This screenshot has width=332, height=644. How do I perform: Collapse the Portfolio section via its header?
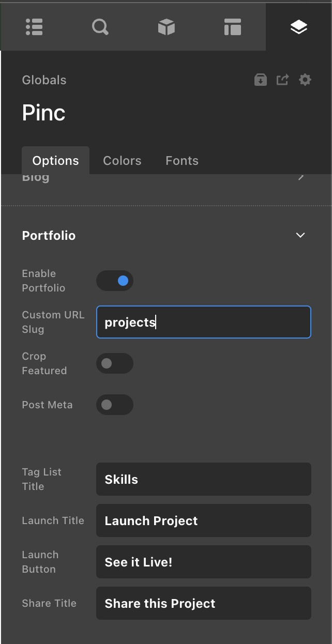tap(49, 236)
